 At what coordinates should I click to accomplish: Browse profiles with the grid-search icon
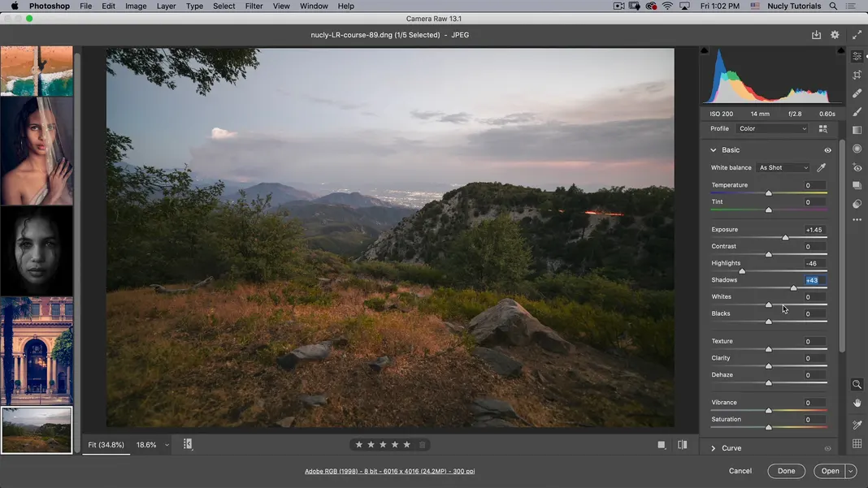(823, 128)
